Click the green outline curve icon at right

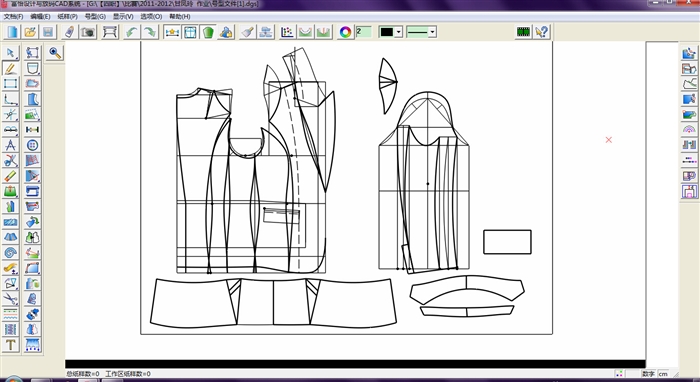tap(689, 83)
